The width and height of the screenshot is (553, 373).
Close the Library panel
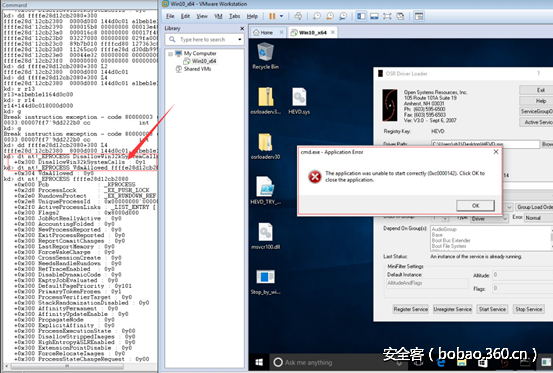(x=242, y=29)
